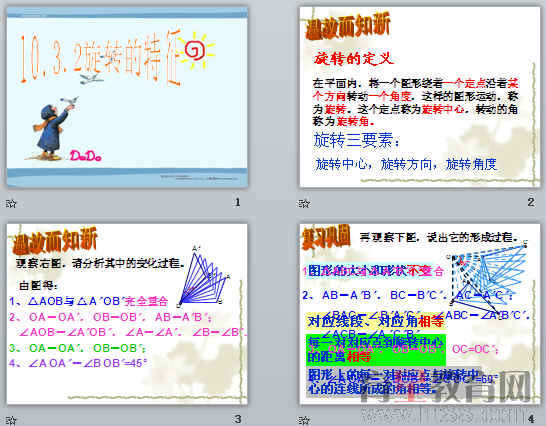Image resolution: width=546 pixels, height=426 pixels.
Task: Click the animation star icon under slide 2
Action: click(304, 203)
